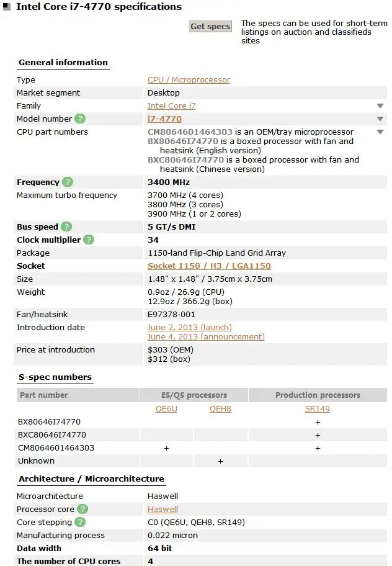Screen dimensions: 392x566
Task: Expand the Family row dropdown arrow
Action: coord(380,106)
